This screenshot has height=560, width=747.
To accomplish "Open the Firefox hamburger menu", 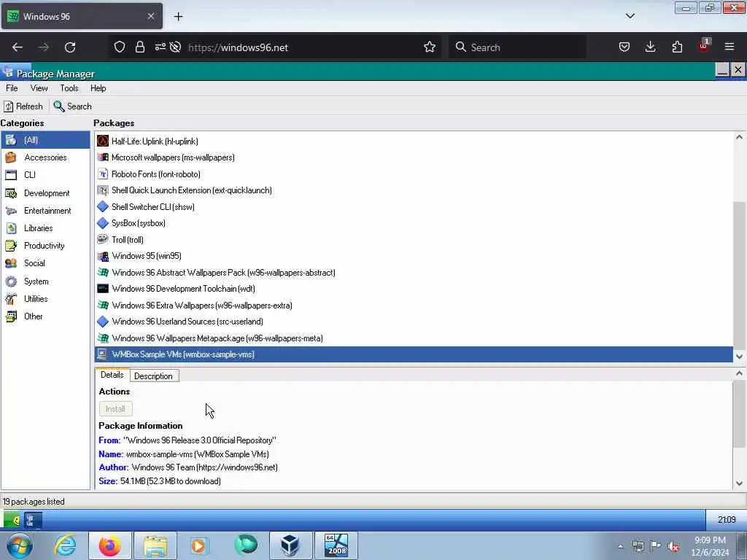I will coord(729,47).
